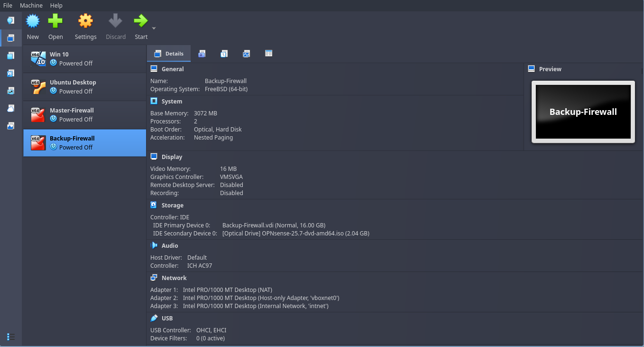This screenshot has height=347, width=644.
Task: Click the Network section heading link
Action: coord(174,278)
